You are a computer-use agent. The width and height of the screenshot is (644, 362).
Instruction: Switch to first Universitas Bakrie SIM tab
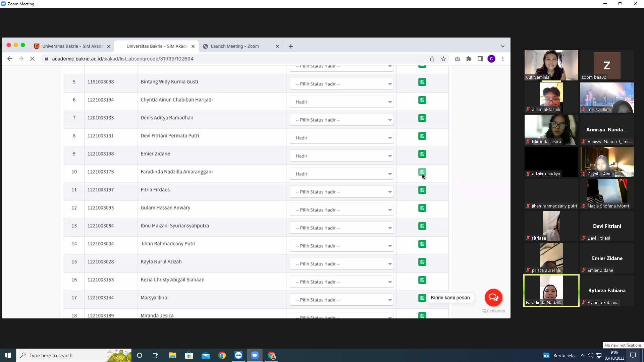point(72,46)
